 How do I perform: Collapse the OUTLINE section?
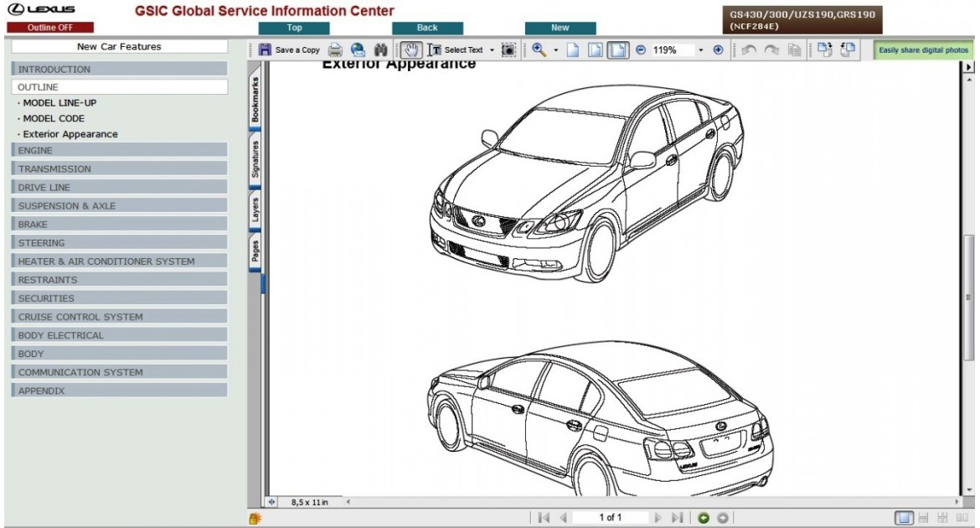(119, 87)
